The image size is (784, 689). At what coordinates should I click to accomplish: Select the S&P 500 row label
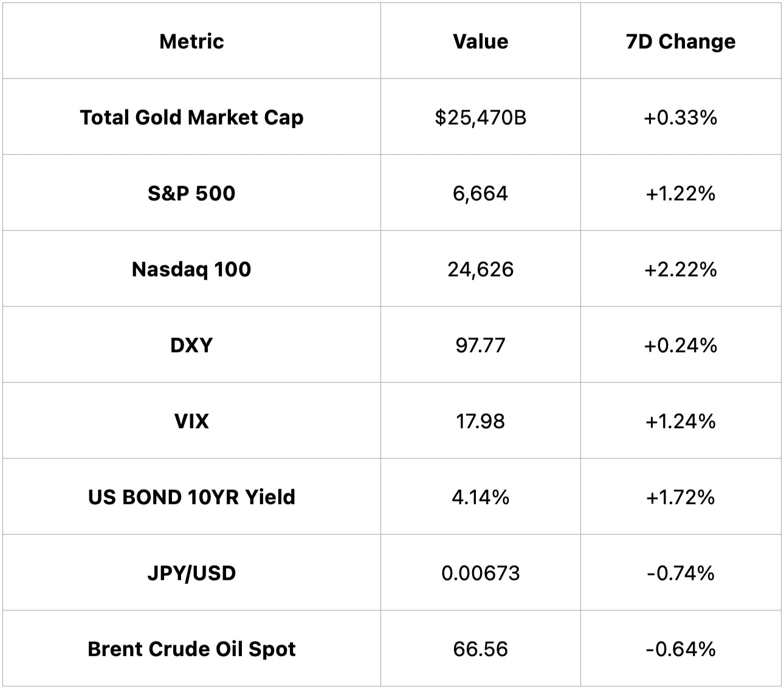[191, 193]
